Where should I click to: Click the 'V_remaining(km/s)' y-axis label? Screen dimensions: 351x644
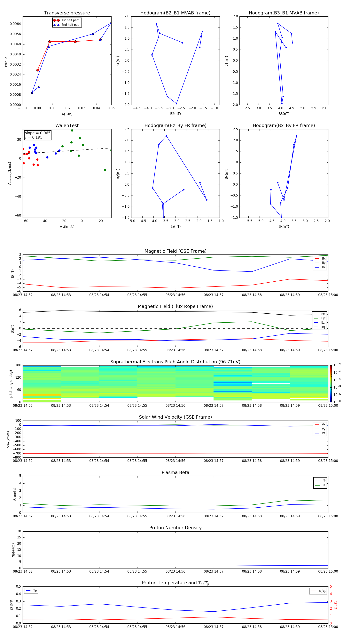coord(10,173)
